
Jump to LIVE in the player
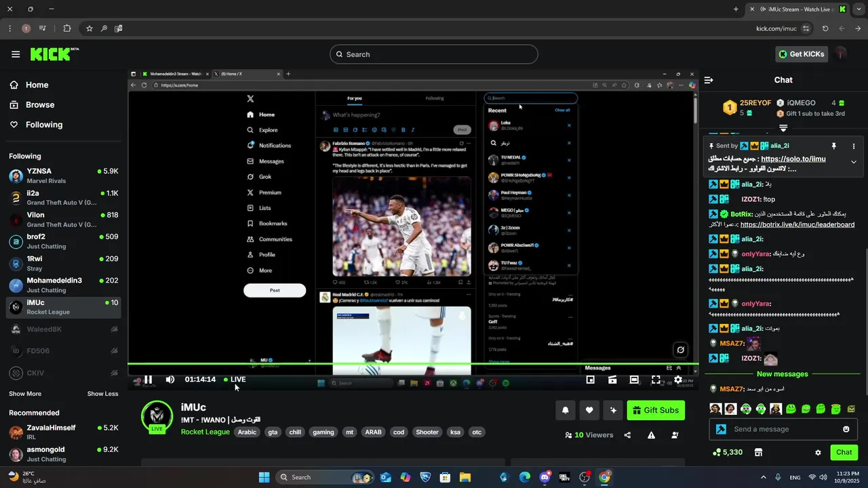coord(235,380)
